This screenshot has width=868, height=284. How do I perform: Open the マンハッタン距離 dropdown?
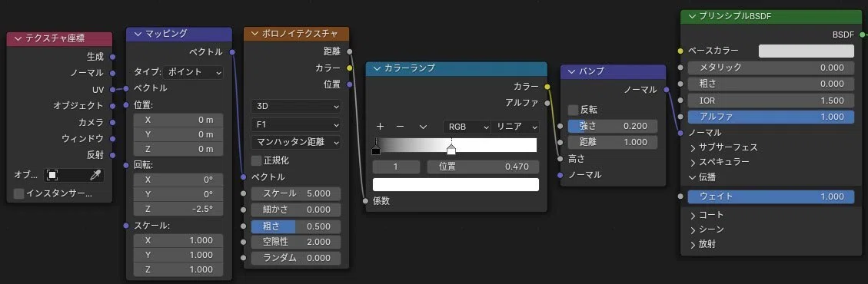pyautogui.click(x=296, y=142)
